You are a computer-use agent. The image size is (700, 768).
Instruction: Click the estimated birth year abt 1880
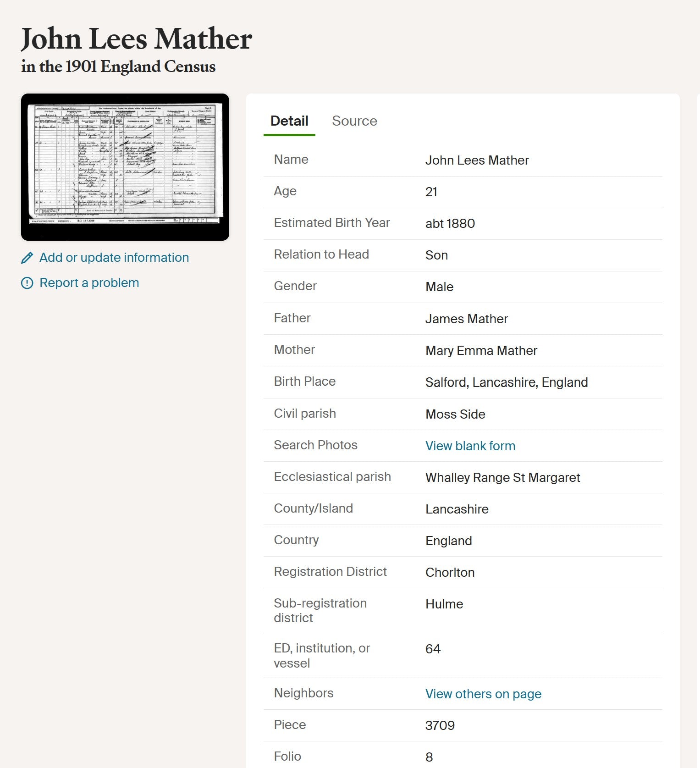pos(450,224)
